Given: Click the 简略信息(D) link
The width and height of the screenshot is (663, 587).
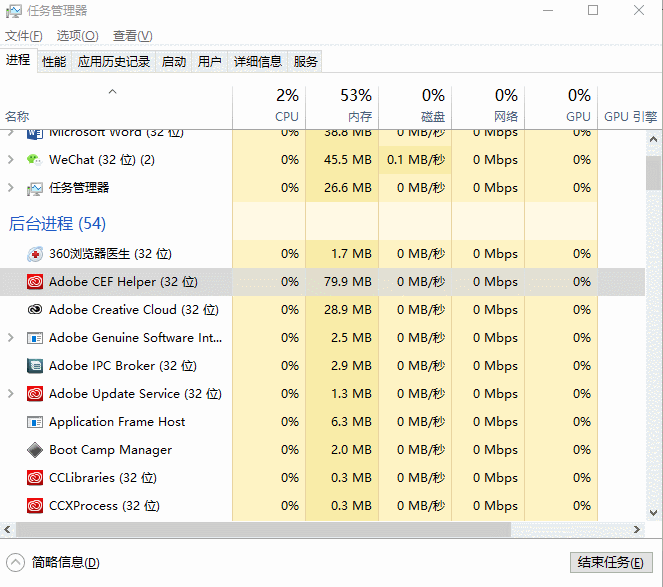Looking at the screenshot, I should tap(66, 562).
